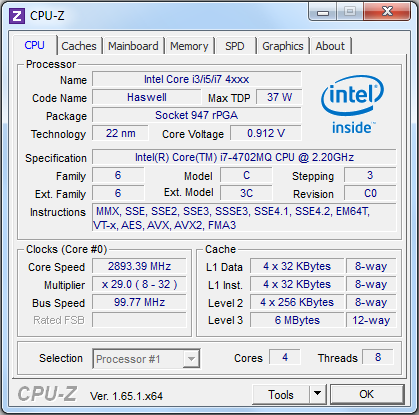Click the Tools button
Viewport: 419px width, 415px height.
pos(281,395)
